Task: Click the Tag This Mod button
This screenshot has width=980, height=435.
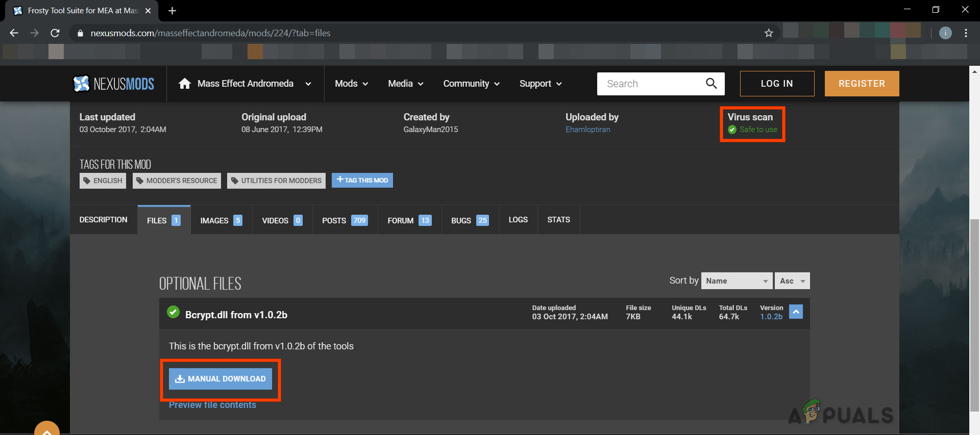Action: pyautogui.click(x=362, y=180)
